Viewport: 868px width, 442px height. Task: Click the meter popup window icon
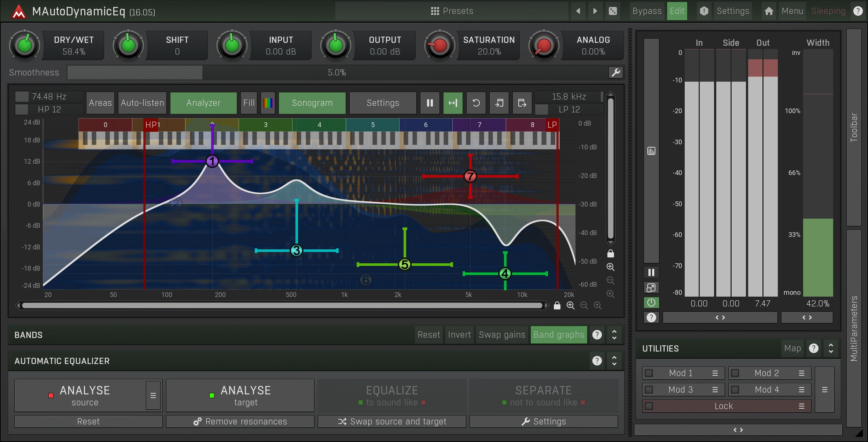click(651, 288)
